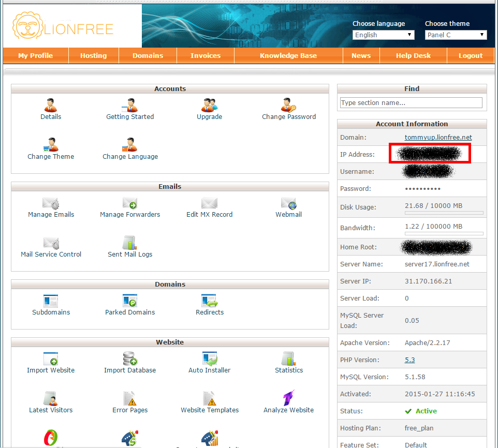498x448 pixels.
Task: Open the News menu item
Action: click(361, 55)
